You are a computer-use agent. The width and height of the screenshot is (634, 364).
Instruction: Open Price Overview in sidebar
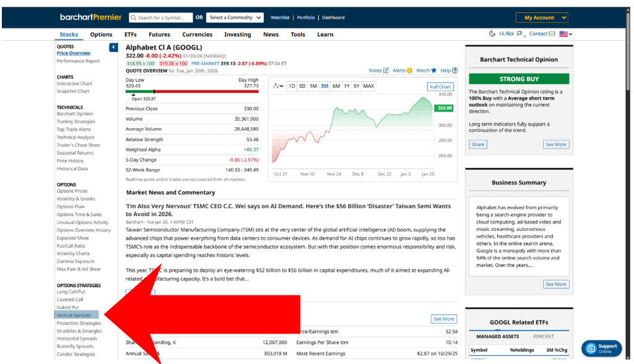(74, 53)
